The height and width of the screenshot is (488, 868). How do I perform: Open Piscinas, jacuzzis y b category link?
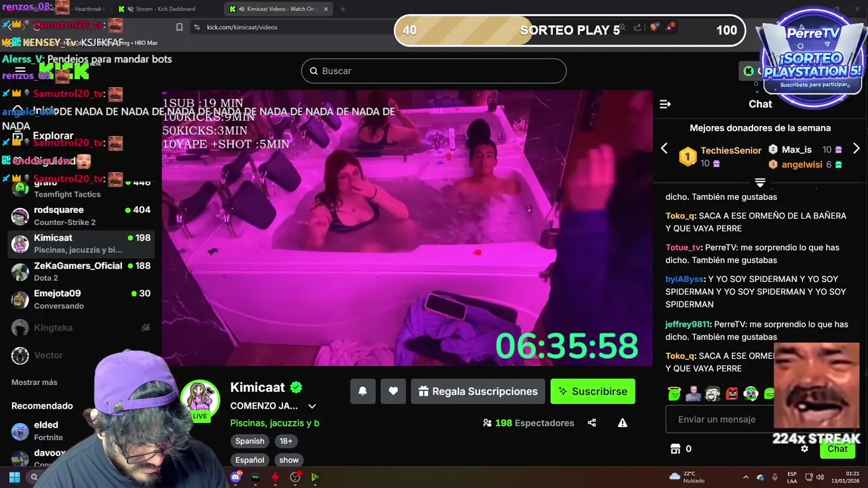tap(275, 423)
